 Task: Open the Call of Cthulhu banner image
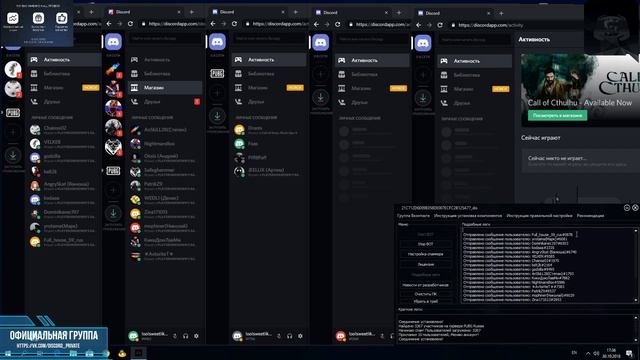580,90
